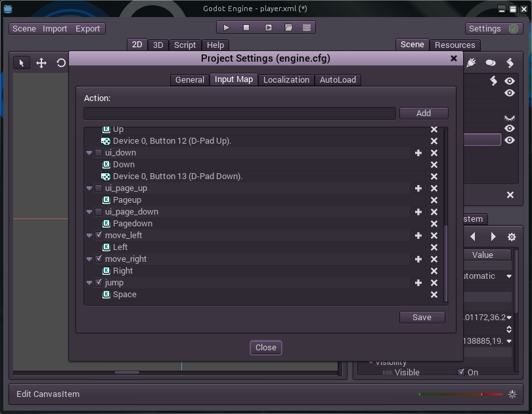The image size is (532, 414).
Task: Save the input map settings
Action: tap(422, 318)
